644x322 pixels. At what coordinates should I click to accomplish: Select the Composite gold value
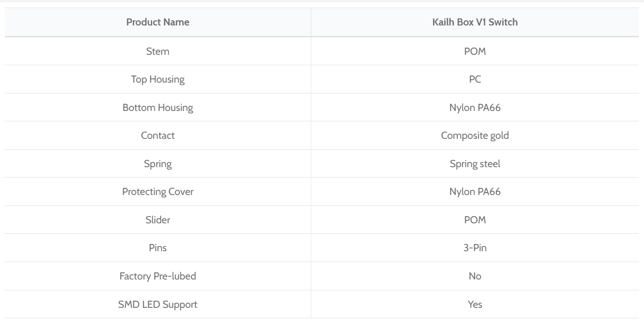475,136
